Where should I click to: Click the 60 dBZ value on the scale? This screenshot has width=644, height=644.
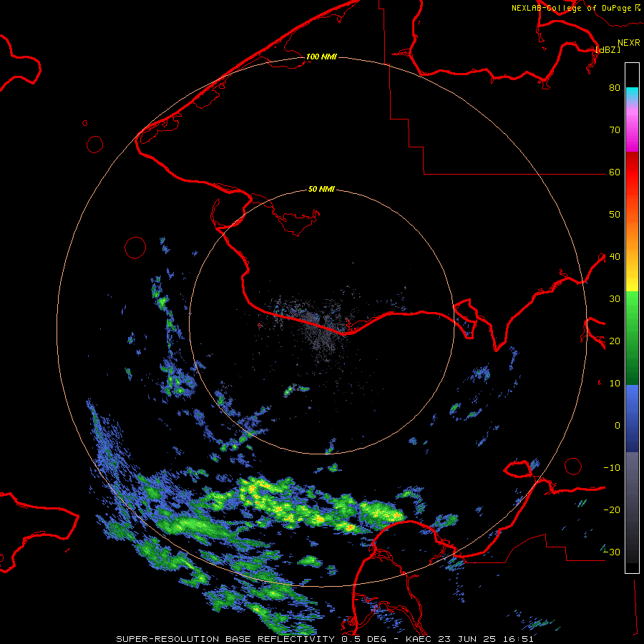[615, 172]
